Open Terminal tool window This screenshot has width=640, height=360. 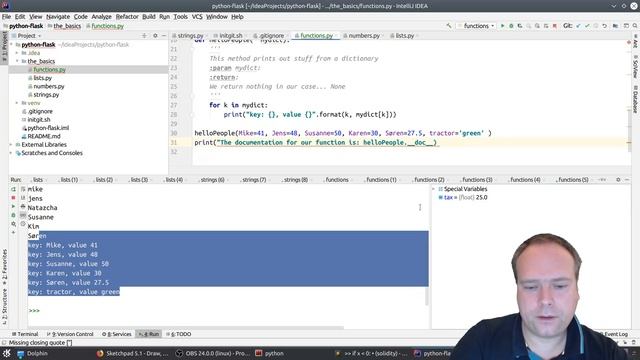25,334
